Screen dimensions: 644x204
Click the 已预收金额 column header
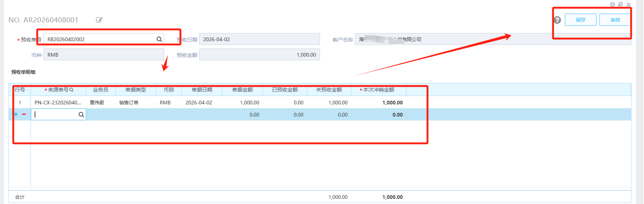coord(285,90)
